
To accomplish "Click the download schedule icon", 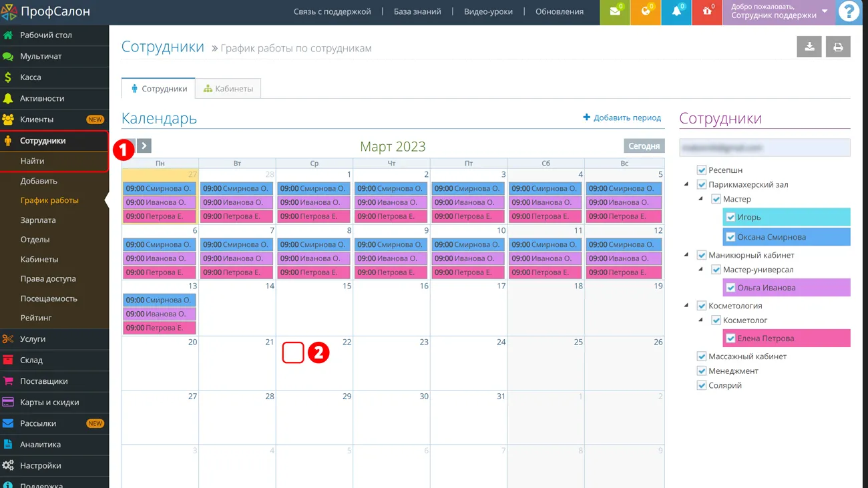I will (x=809, y=47).
